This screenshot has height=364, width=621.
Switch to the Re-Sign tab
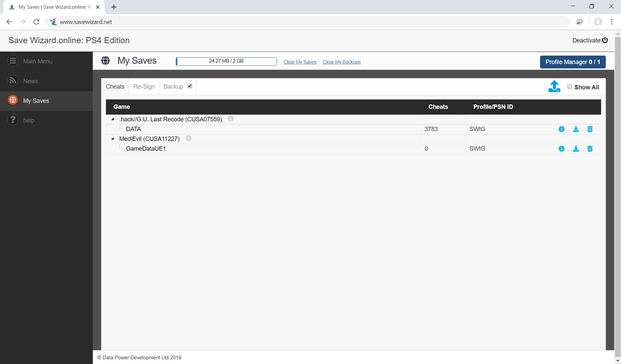coord(144,87)
